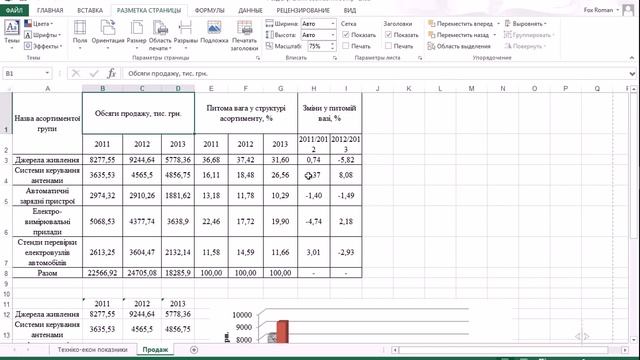640x360 pixels.
Task: Click the insert function fx icon
Action: [111, 73]
